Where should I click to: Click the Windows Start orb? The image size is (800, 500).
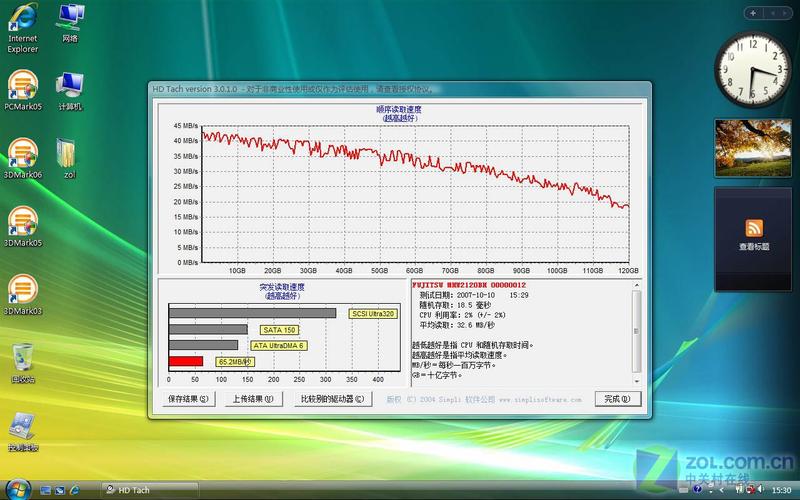[18, 490]
